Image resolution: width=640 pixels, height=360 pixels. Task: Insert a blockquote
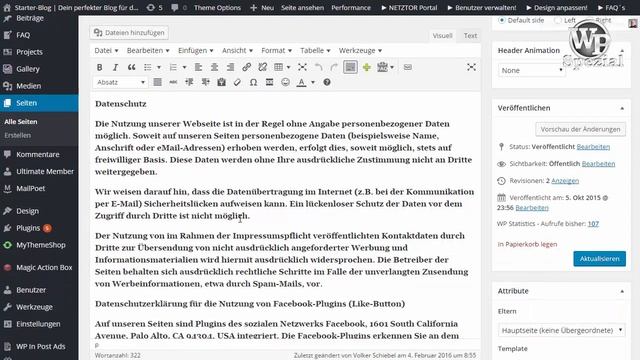pyautogui.click(x=131, y=67)
